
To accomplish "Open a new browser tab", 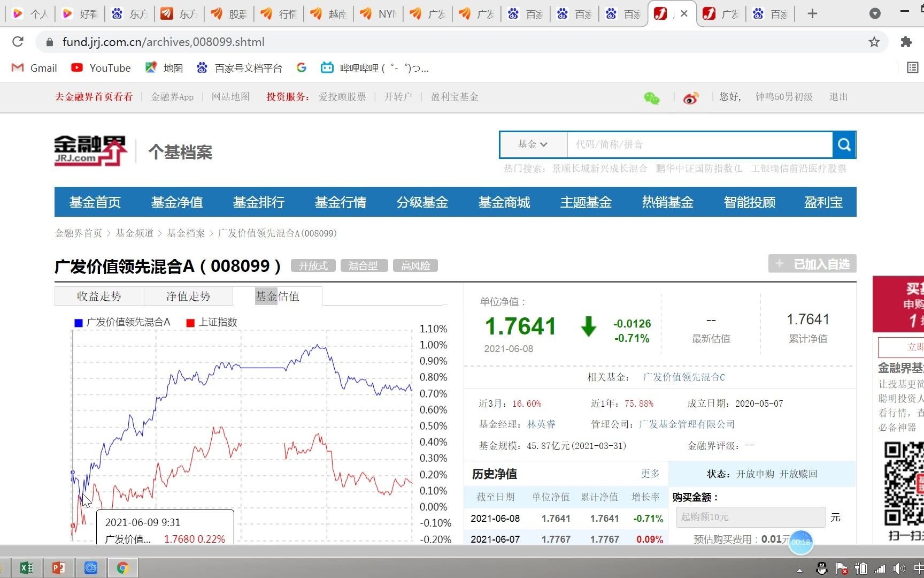I will tap(812, 13).
